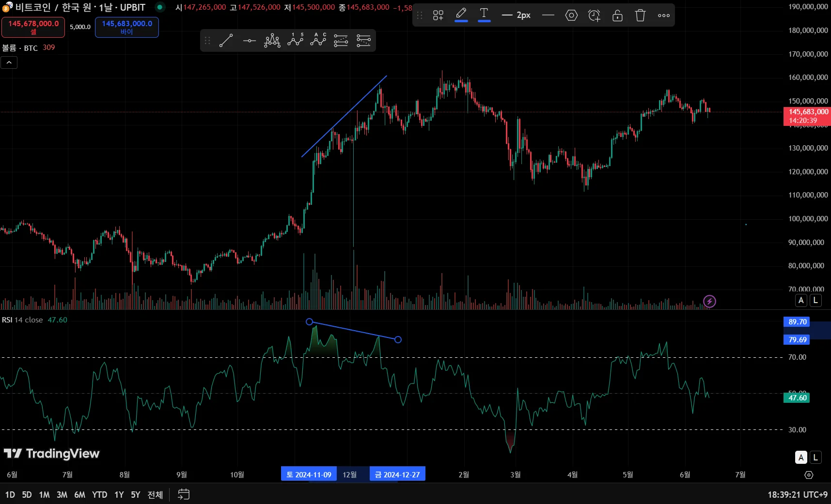The height and width of the screenshot is (504, 831).
Task: Click the 2월 time axis label
Action: pyautogui.click(x=464, y=474)
